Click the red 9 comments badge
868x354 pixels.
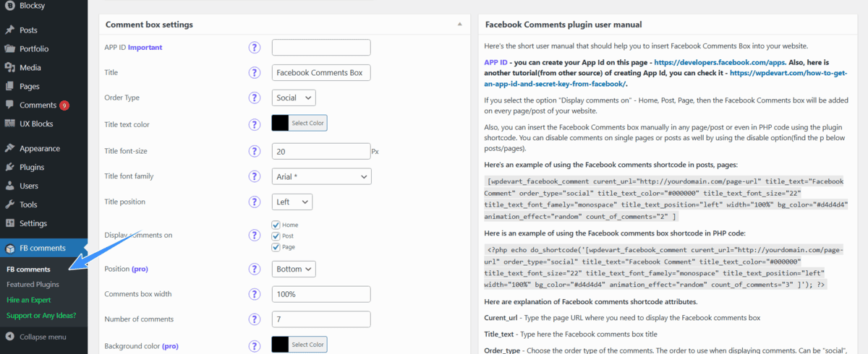click(x=64, y=105)
